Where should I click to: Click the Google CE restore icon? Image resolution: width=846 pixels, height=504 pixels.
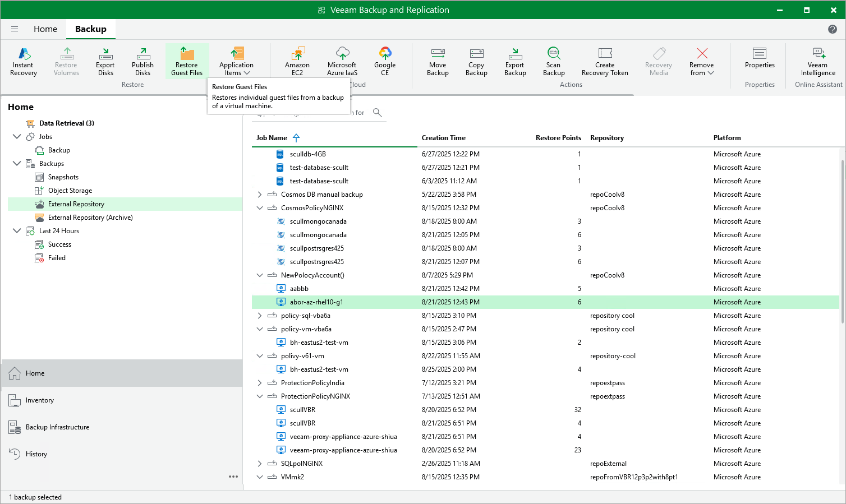(385, 61)
